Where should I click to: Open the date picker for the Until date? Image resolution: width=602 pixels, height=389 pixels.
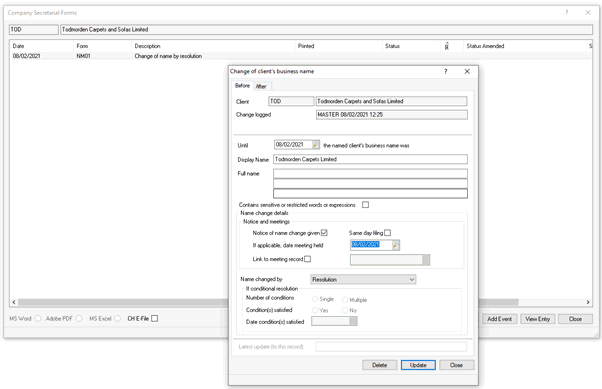[316, 145]
